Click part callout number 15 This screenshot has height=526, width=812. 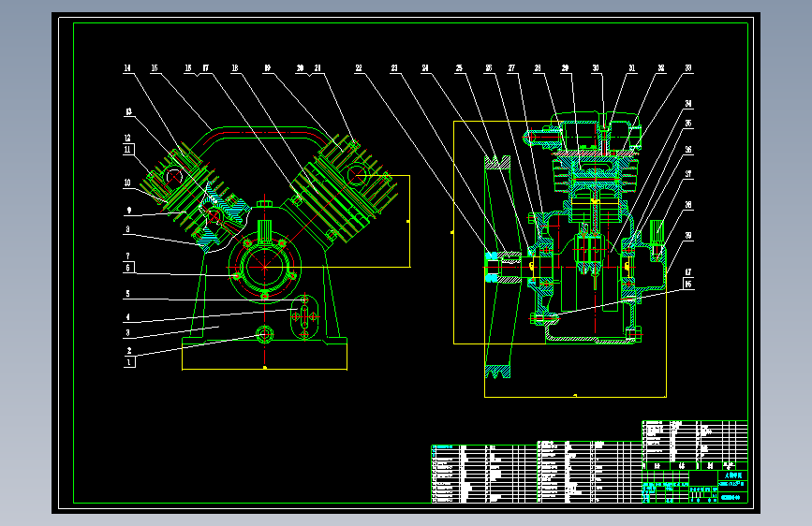155,67
